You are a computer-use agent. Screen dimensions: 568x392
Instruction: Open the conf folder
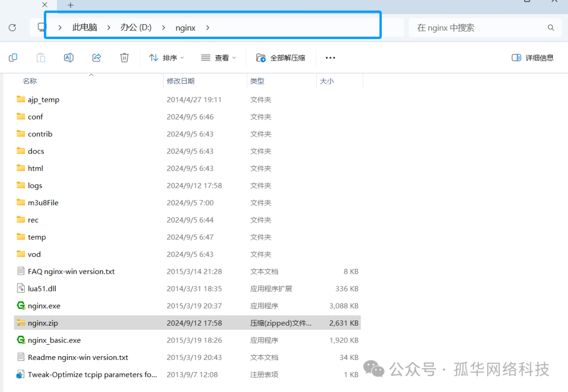35,116
